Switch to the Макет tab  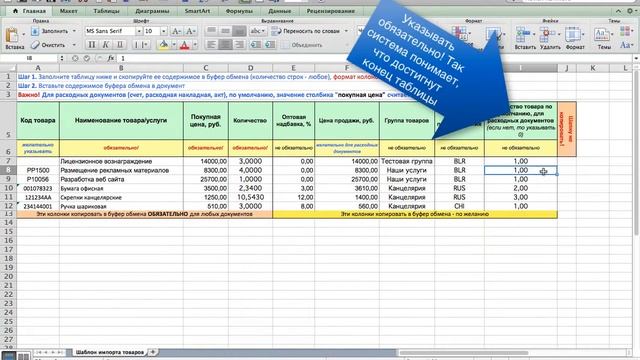[69, 11]
